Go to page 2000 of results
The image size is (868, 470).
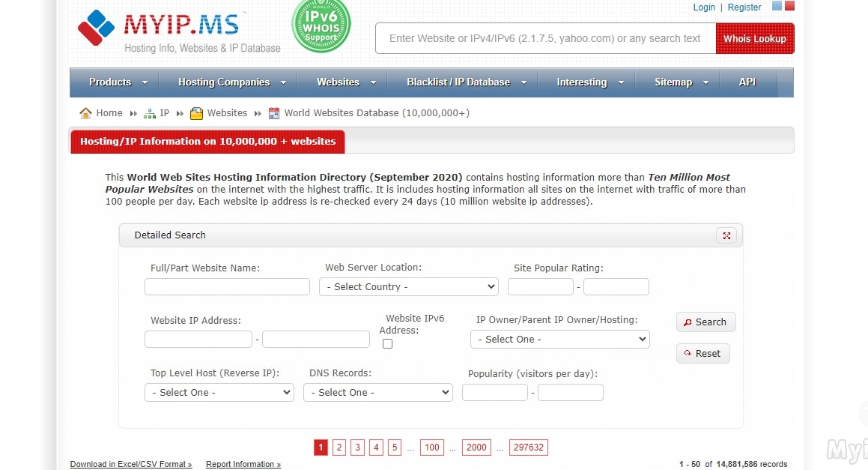coord(476,448)
